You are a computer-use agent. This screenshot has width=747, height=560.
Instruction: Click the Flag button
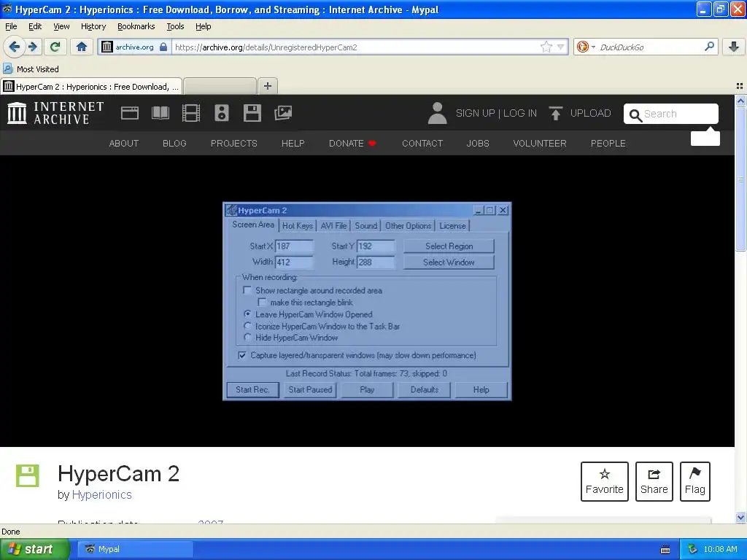[695, 481]
